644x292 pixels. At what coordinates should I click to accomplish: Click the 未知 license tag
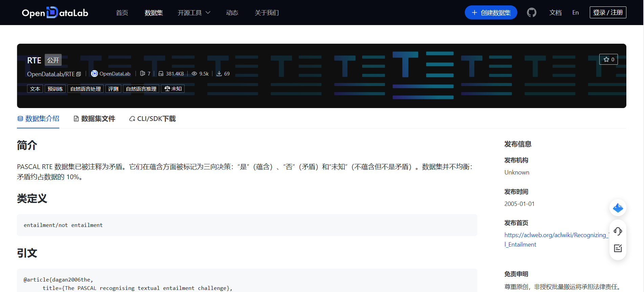(173, 89)
